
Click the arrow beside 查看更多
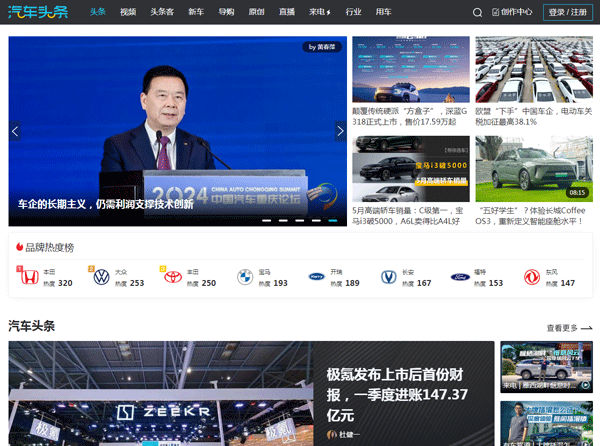[587, 328]
